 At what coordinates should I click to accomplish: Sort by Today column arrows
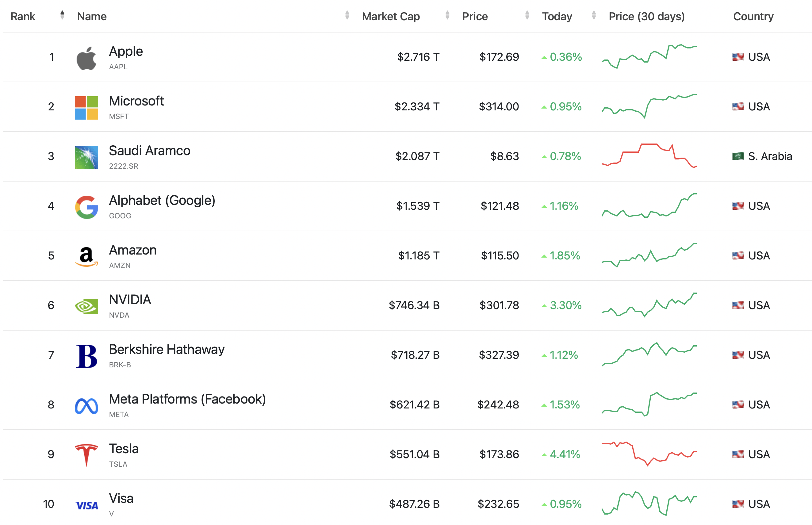point(594,15)
